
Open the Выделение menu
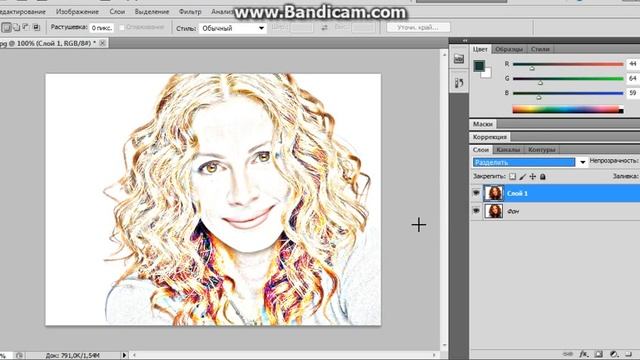pyautogui.click(x=152, y=12)
